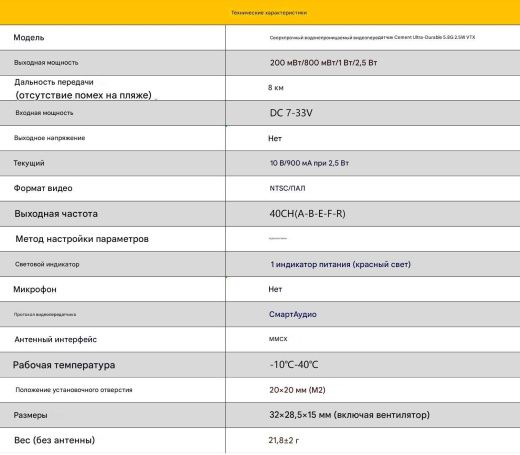Image resolution: width=520 pixels, height=455 pixels.
Task: Select the Вес (без антенны) label
Action: click(x=55, y=440)
